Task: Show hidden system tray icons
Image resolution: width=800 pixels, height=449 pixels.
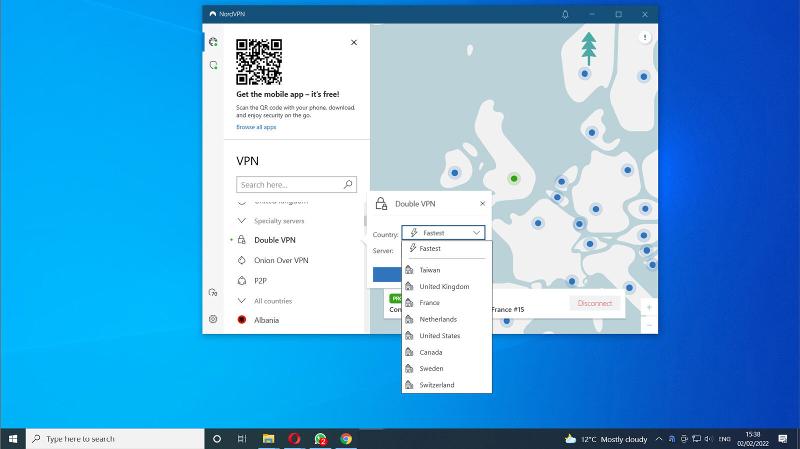Action: pos(659,439)
